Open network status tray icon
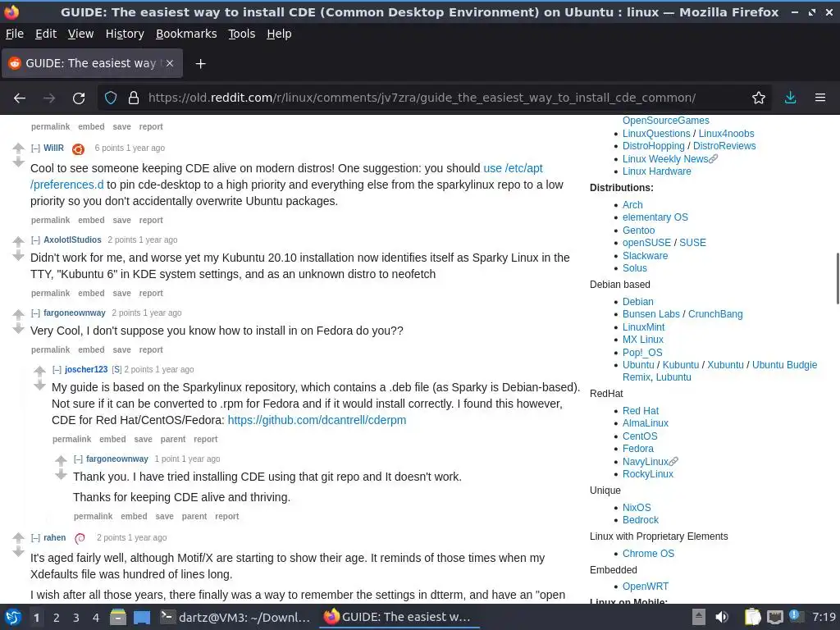The height and width of the screenshot is (630, 840). pos(774,617)
